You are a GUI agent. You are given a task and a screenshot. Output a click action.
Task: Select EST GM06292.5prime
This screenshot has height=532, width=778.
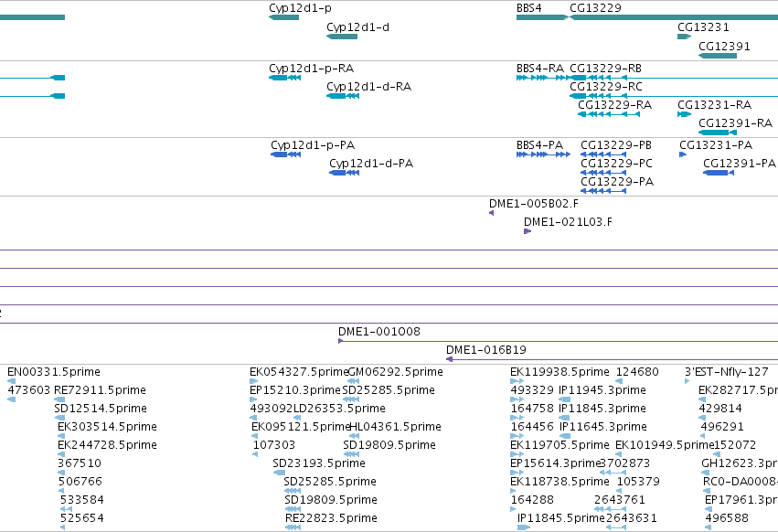(353, 381)
